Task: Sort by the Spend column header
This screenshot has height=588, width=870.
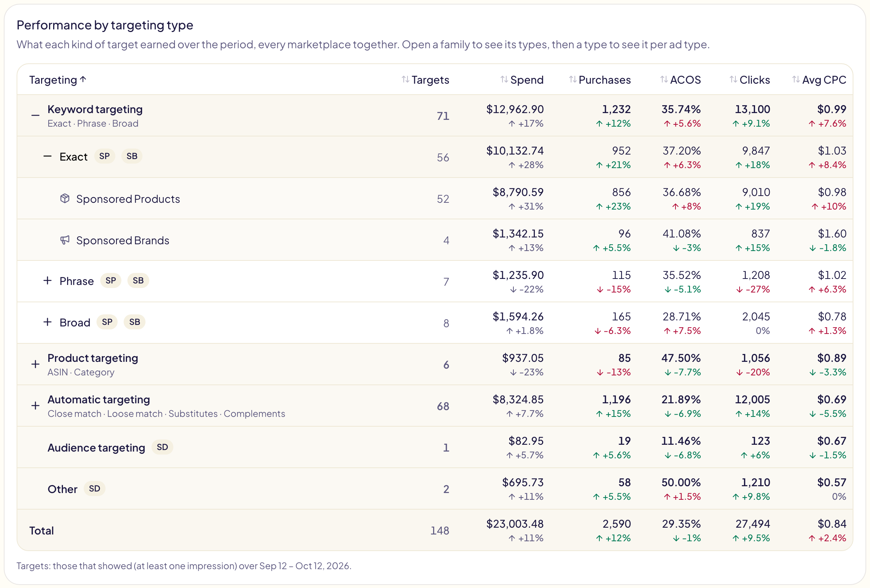Action: [522, 80]
